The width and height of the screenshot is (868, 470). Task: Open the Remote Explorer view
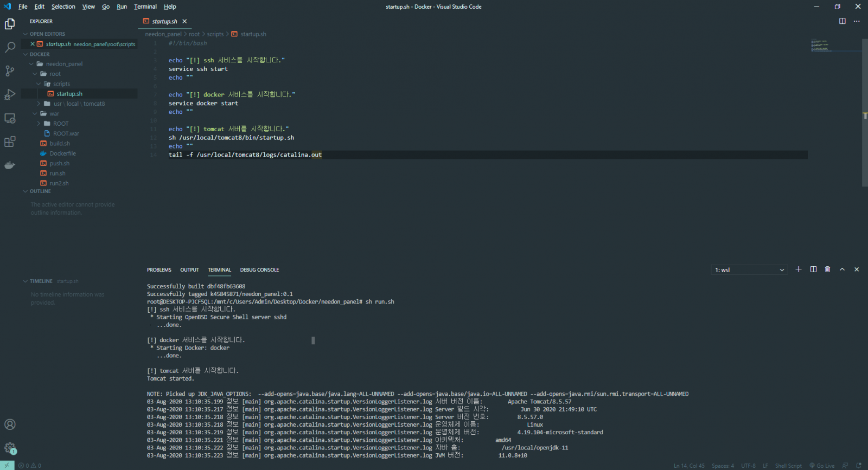click(x=10, y=118)
